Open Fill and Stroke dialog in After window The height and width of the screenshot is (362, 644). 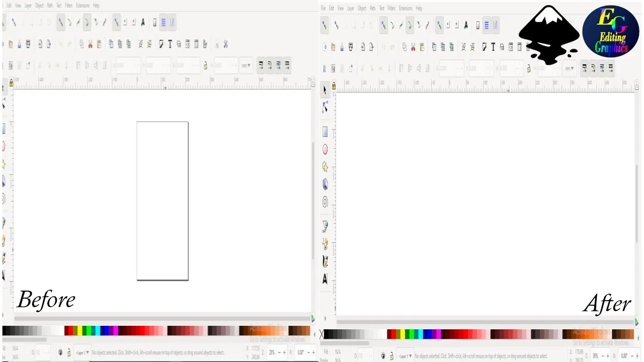click(485, 47)
